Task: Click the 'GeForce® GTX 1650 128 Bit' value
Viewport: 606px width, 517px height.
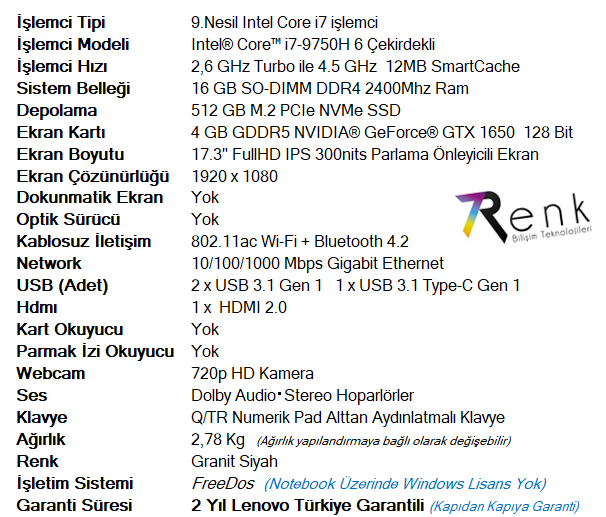Action: coord(468,133)
